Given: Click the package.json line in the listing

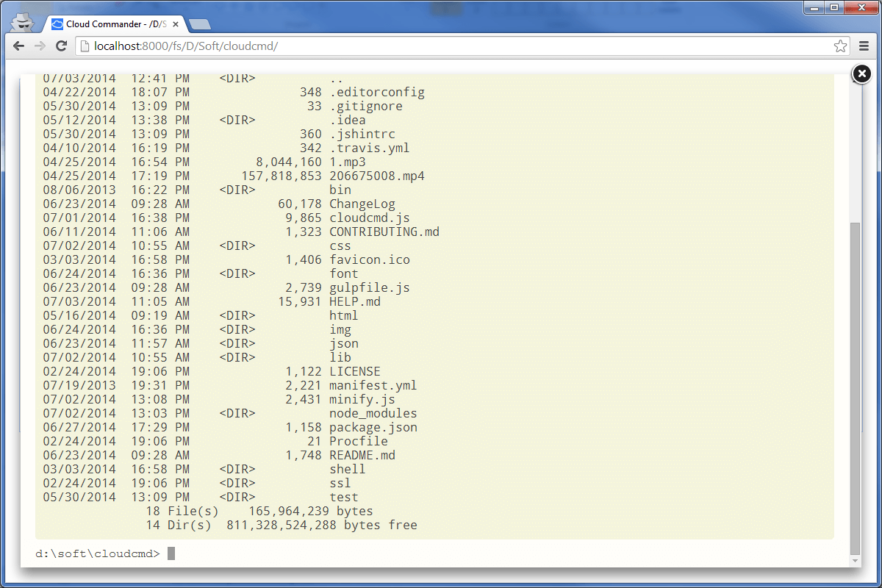Looking at the screenshot, I should [x=230, y=427].
